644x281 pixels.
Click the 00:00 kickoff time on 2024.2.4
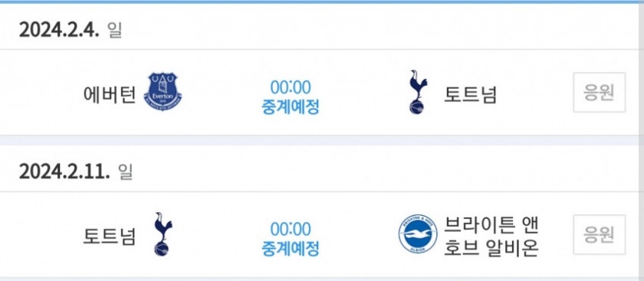pos(291,87)
